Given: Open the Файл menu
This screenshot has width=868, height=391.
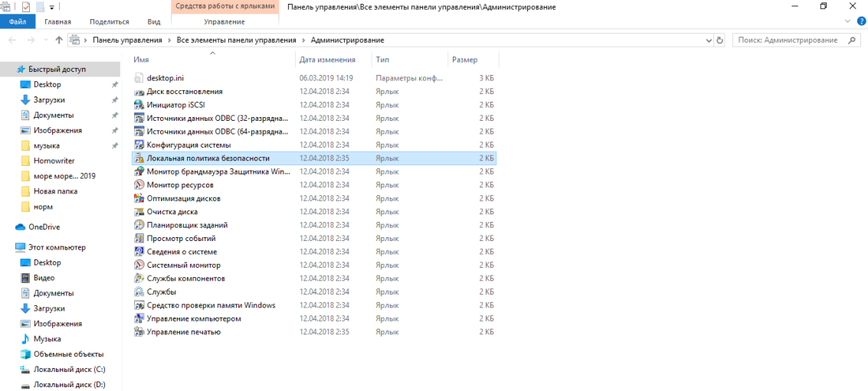Looking at the screenshot, I should coord(18,21).
